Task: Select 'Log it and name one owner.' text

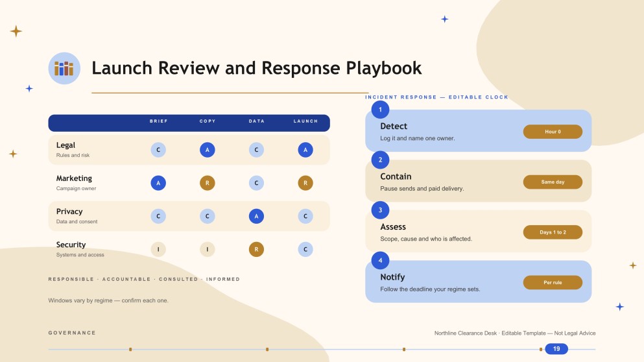Action: coord(417,138)
